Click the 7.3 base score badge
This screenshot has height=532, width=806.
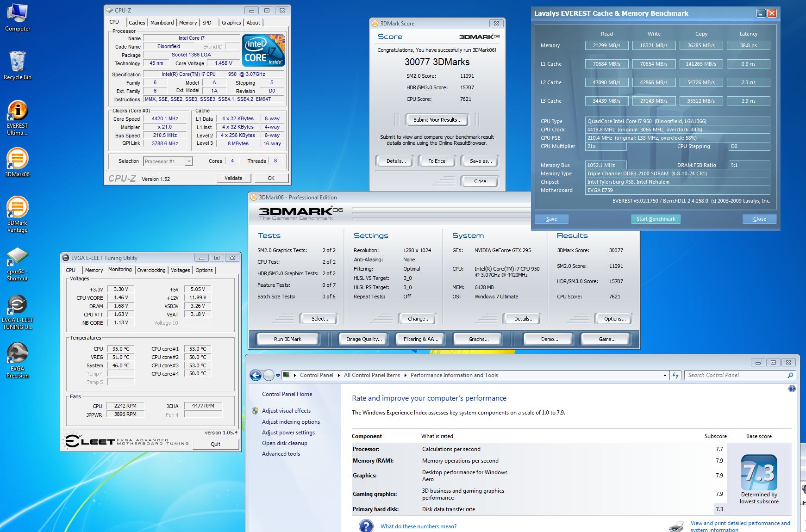(x=759, y=472)
